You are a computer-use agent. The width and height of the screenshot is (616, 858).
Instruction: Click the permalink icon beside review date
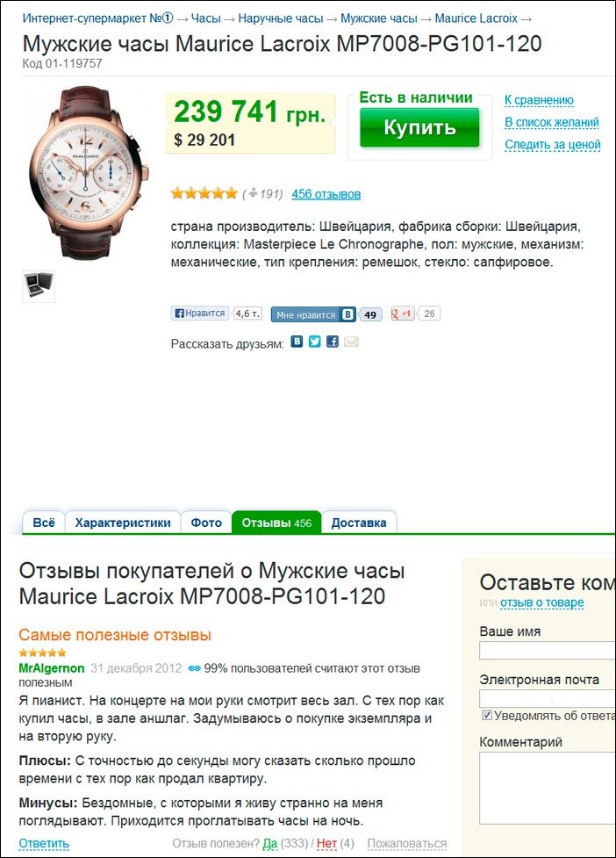click(x=194, y=668)
